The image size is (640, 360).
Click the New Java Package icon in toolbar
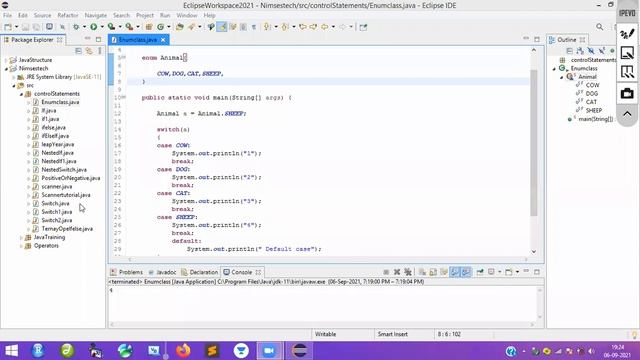click(149, 27)
